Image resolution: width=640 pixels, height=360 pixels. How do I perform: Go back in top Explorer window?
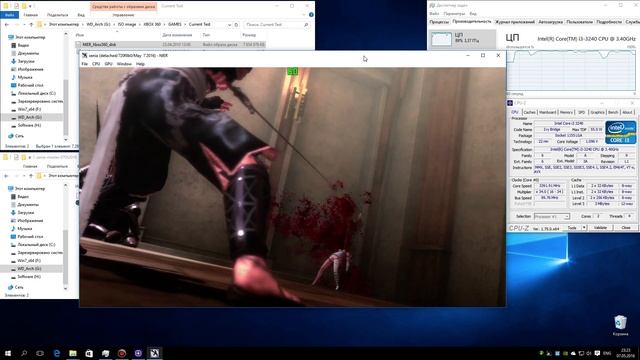pyautogui.click(x=7, y=24)
